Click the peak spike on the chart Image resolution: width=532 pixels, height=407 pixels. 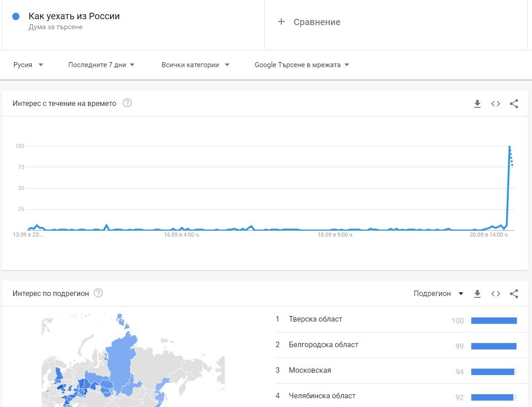point(509,147)
